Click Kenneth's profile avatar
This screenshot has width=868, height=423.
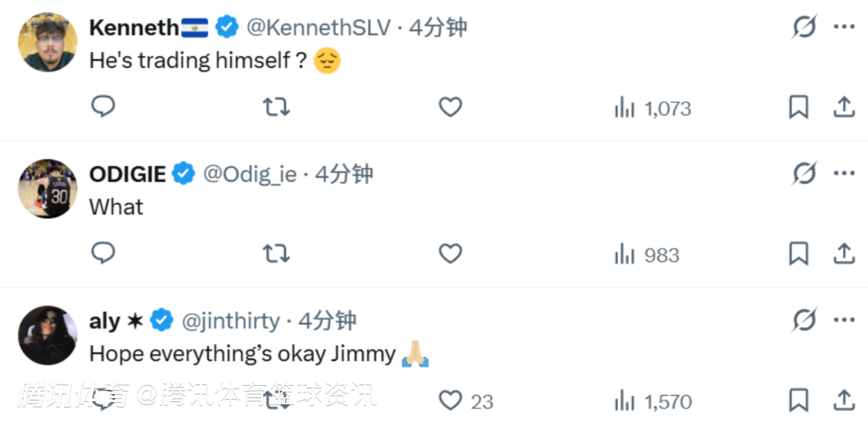[47, 42]
